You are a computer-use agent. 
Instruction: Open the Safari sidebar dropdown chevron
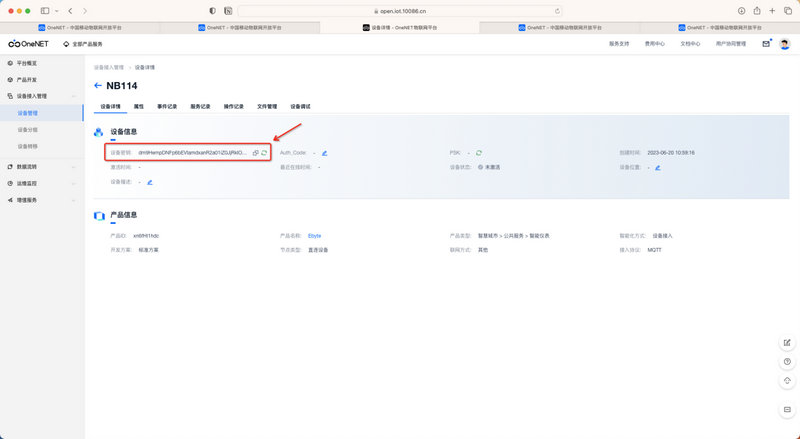coord(57,11)
